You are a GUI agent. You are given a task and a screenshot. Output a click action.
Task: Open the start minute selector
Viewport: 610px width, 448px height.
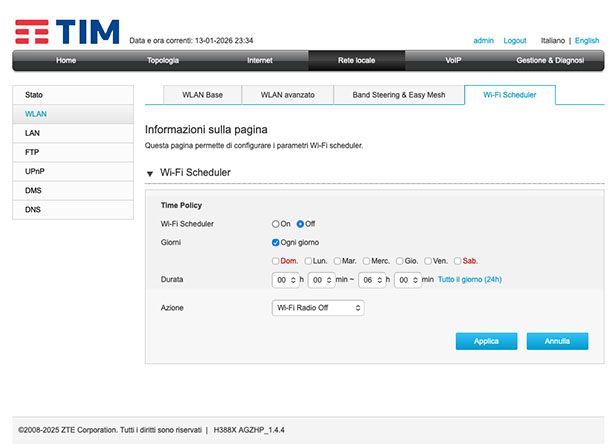(x=321, y=280)
